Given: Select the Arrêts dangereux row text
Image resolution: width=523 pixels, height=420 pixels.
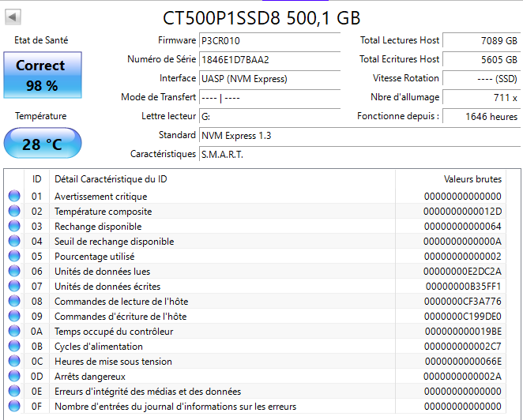Looking at the screenshot, I should pyautogui.click(x=90, y=377).
